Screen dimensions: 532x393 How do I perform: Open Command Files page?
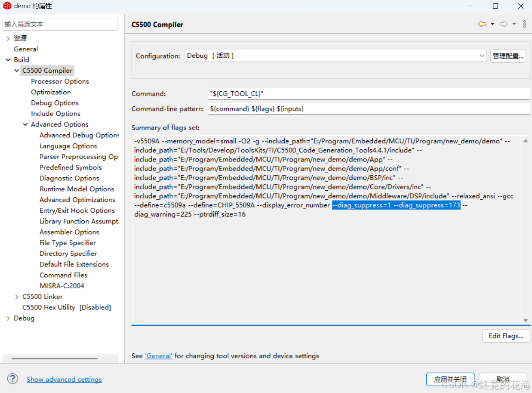(63, 275)
